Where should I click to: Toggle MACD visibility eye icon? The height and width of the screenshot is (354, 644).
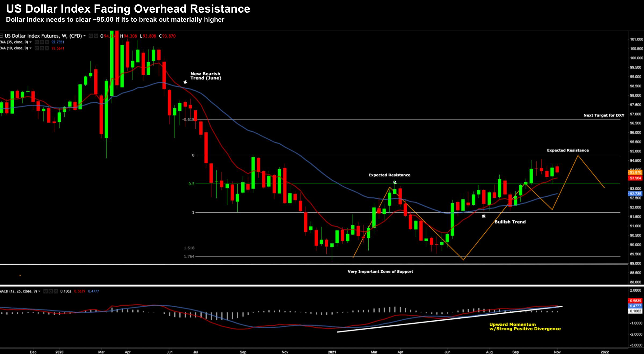pyautogui.click(x=46, y=291)
